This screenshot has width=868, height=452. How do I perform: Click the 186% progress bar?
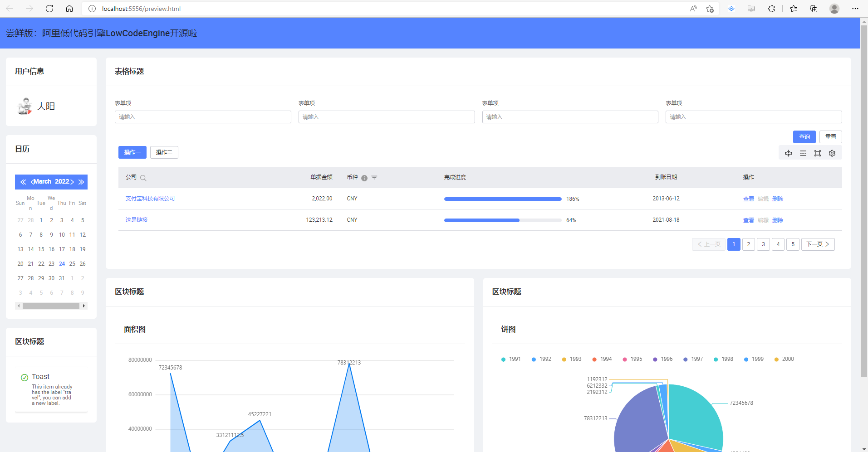[503, 199]
